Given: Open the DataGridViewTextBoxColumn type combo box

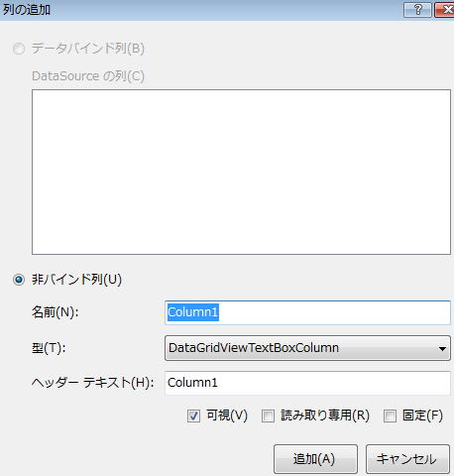Looking at the screenshot, I should tap(307, 348).
